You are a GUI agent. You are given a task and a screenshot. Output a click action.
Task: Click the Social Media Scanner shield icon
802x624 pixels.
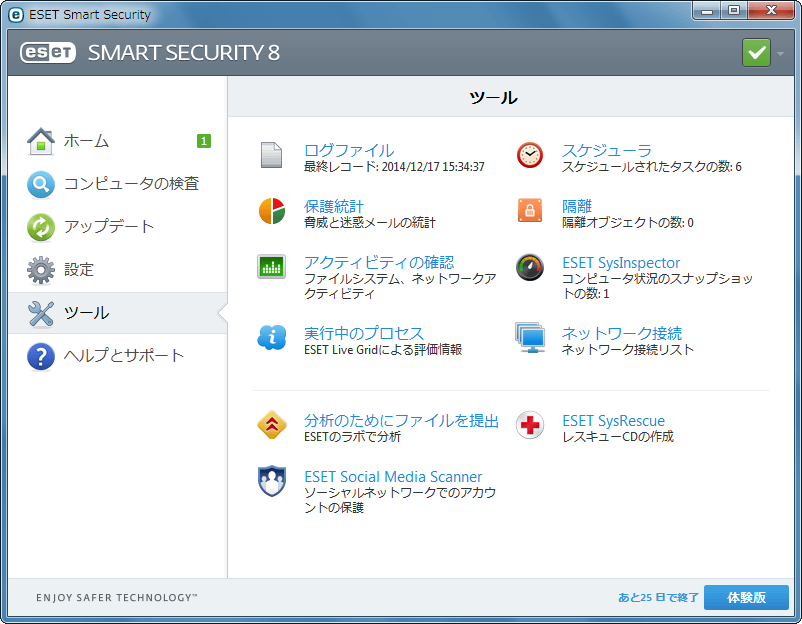272,481
